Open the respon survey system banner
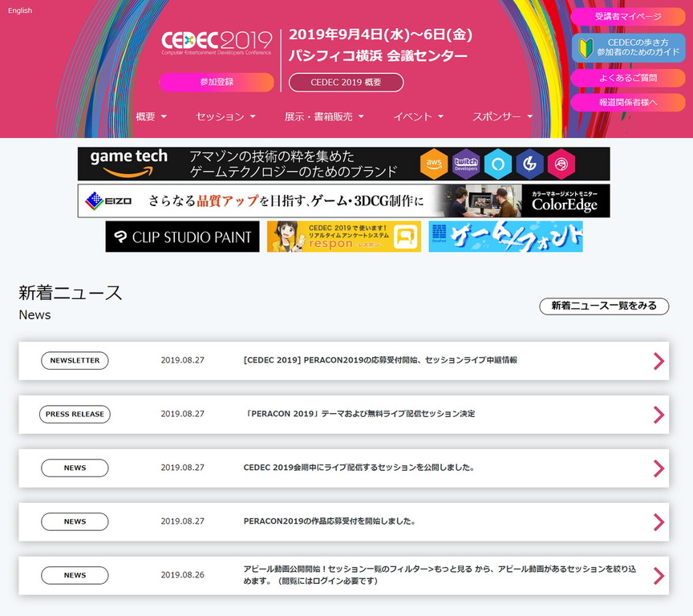The image size is (693, 616). [344, 237]
